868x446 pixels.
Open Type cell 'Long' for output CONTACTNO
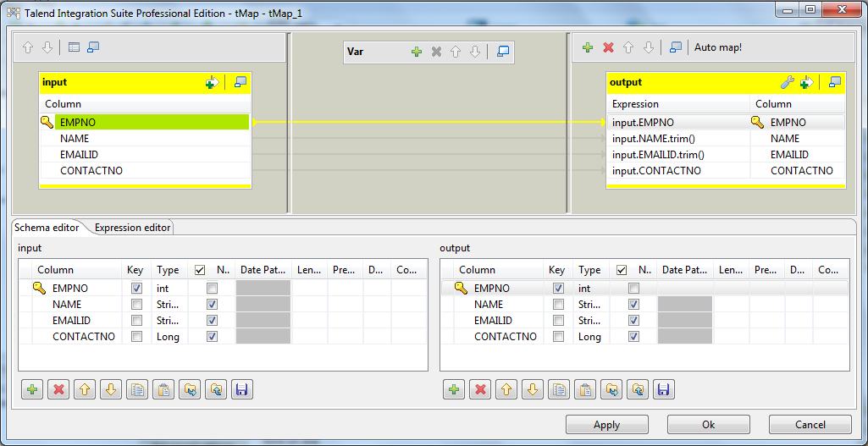click(592, 337)
